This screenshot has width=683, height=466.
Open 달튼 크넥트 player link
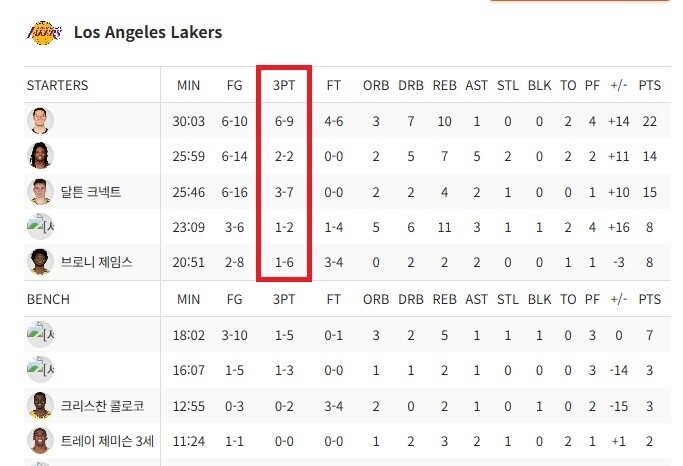click(91, 192)
